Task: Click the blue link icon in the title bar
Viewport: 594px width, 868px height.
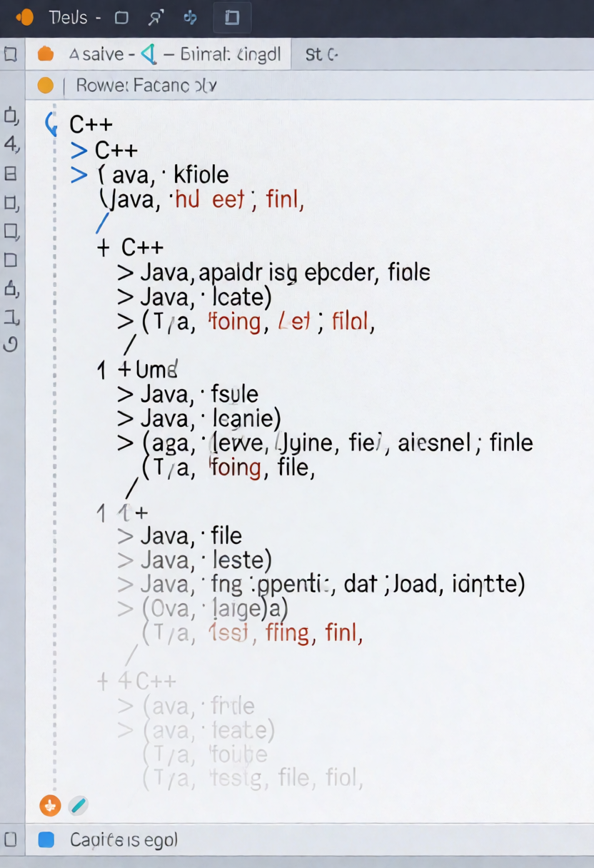Action: [191, 18]
